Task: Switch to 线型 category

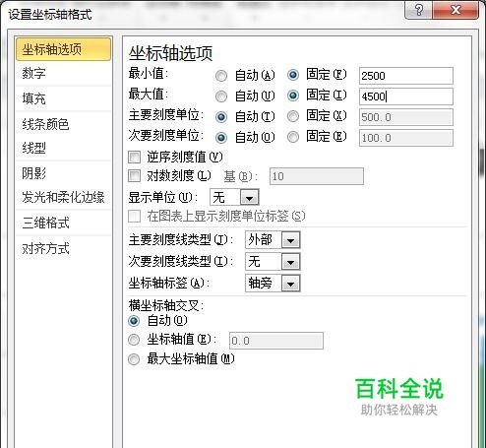Action: 64,148
